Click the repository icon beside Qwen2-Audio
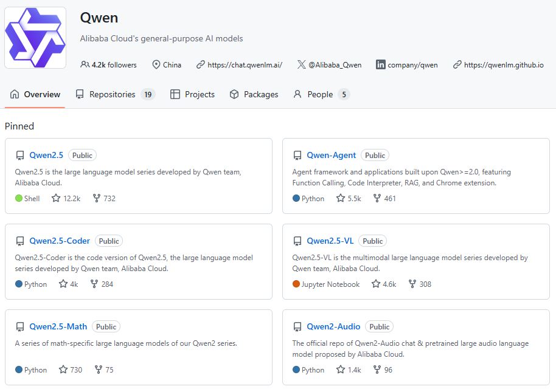This screenshot has width=556, height=392. [297, 327]
